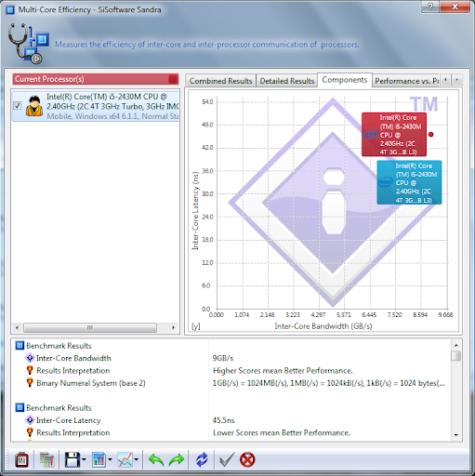Click the 9GB/s bandwidth value

tap(223, 358)
